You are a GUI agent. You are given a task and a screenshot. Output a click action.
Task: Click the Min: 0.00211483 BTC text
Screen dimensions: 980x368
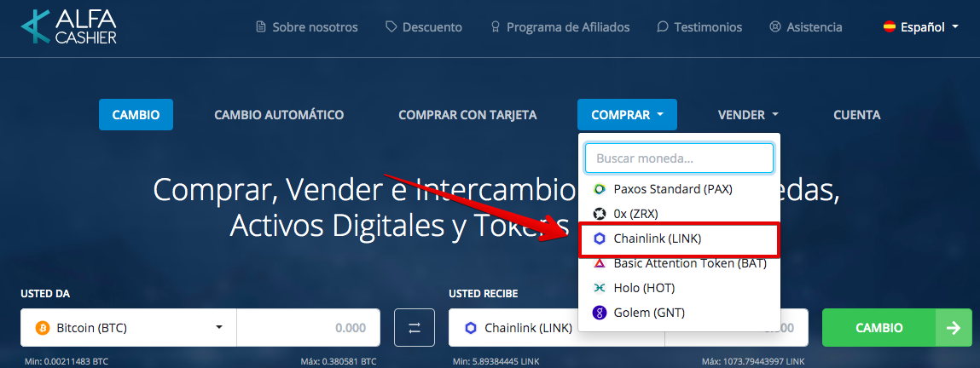67,362
